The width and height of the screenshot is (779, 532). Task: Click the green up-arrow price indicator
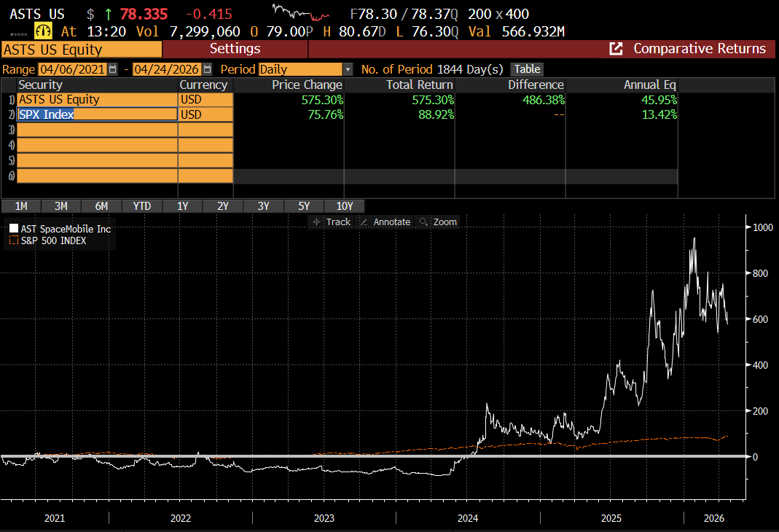(109, 14)
